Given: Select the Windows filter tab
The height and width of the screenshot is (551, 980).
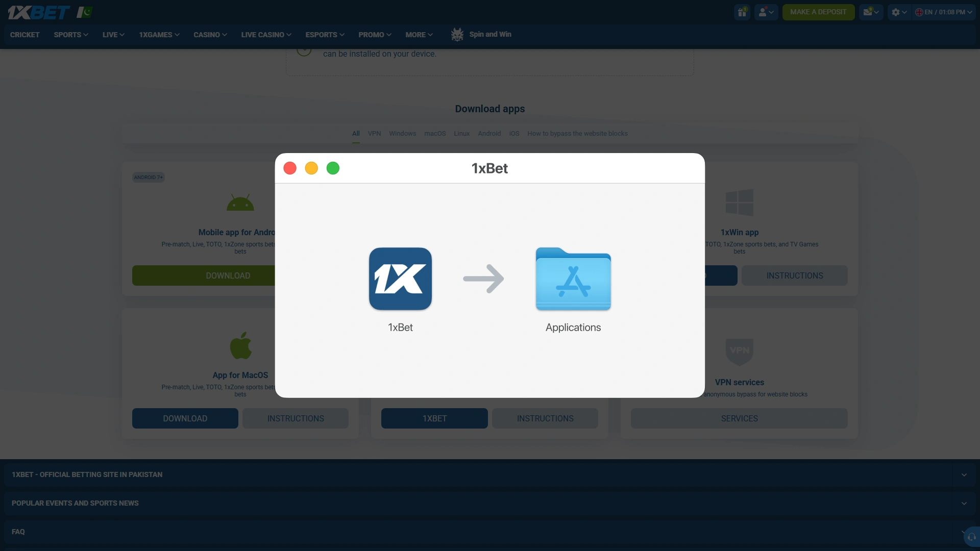Looking at the screenshot, I should 403,134.
